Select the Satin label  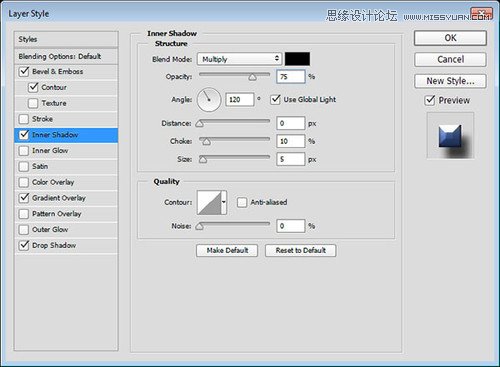(x=40, y=166)
